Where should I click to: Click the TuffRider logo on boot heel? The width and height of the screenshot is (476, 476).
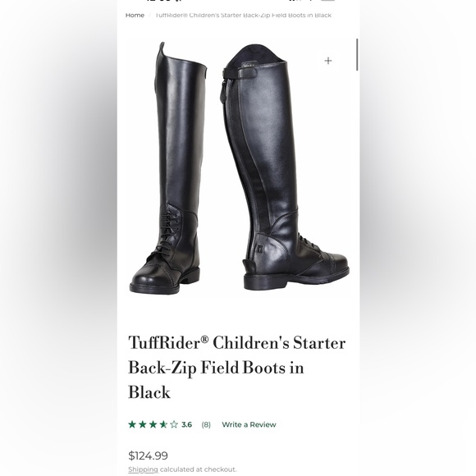[x=260, y=249]
